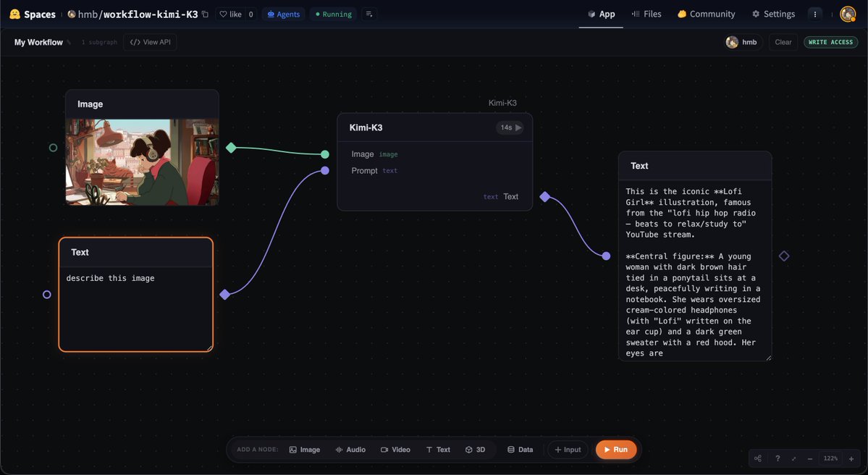
Task: Zoom in with the plus icon
Action: [851, 458]
